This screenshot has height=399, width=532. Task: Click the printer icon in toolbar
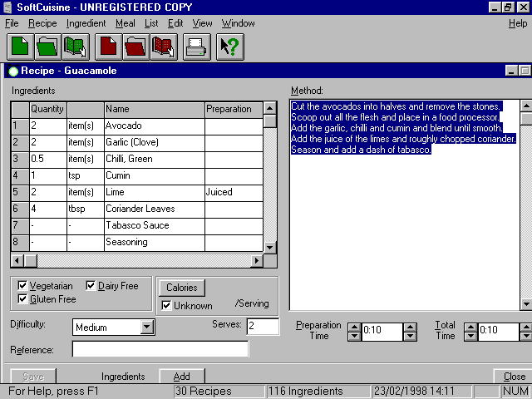click(196, 46)
